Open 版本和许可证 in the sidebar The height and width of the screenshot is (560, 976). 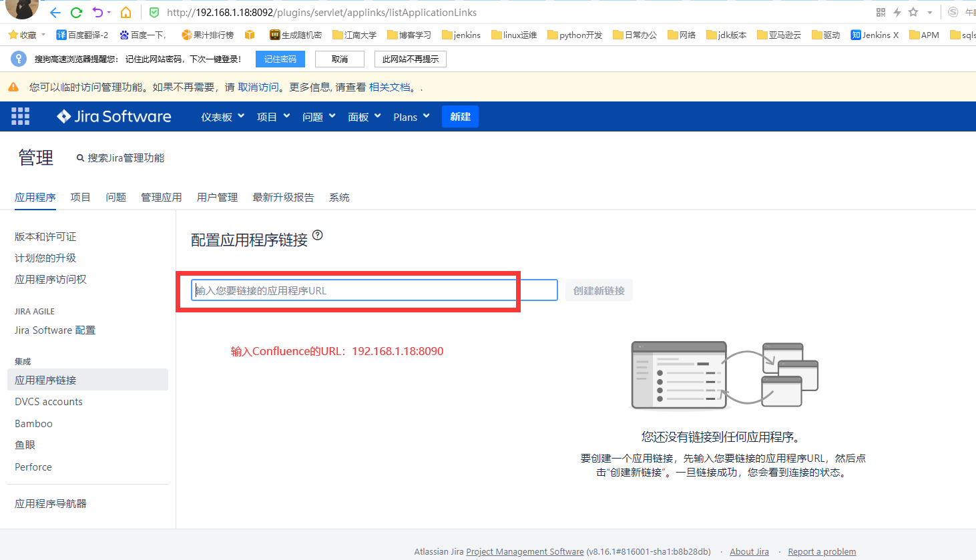pos(45,236)
